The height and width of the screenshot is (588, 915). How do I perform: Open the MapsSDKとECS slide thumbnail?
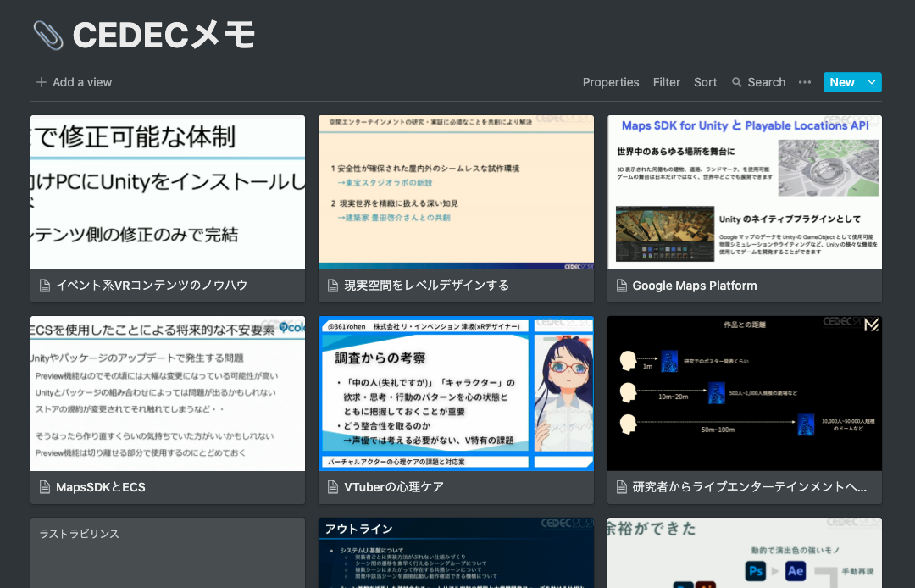[168, 394]
